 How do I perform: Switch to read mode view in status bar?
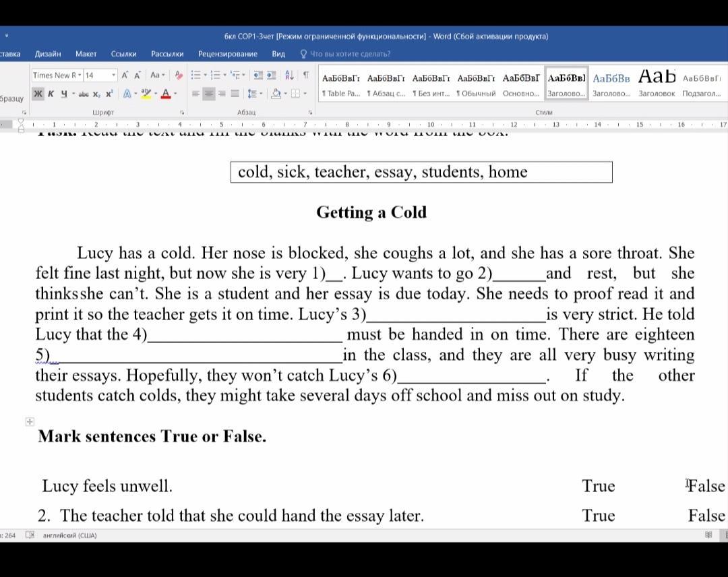tap(708, 535)
